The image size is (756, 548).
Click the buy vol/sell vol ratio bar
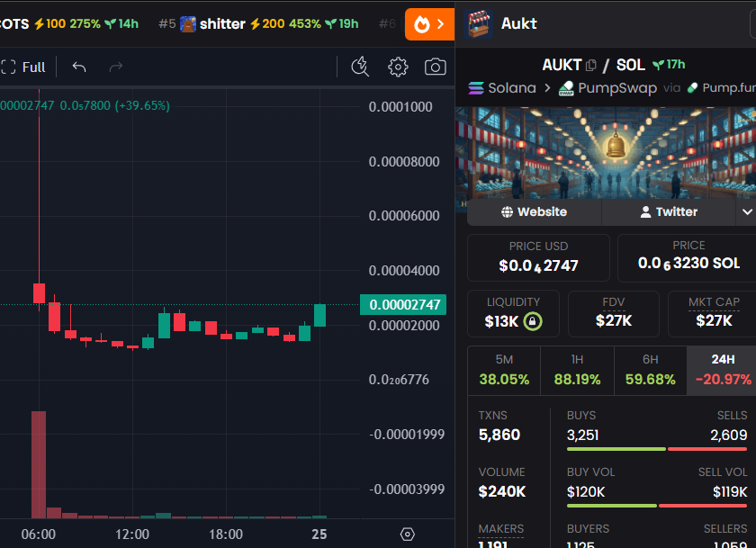[657, 506]
